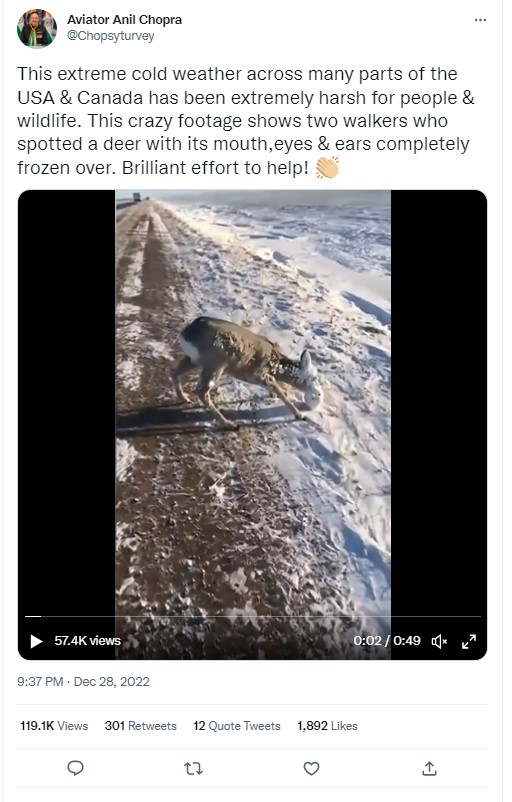Viewport: 512px width, 802px height.
Task: Click the @Chopsyturvey handle
Action: [110, 36]
